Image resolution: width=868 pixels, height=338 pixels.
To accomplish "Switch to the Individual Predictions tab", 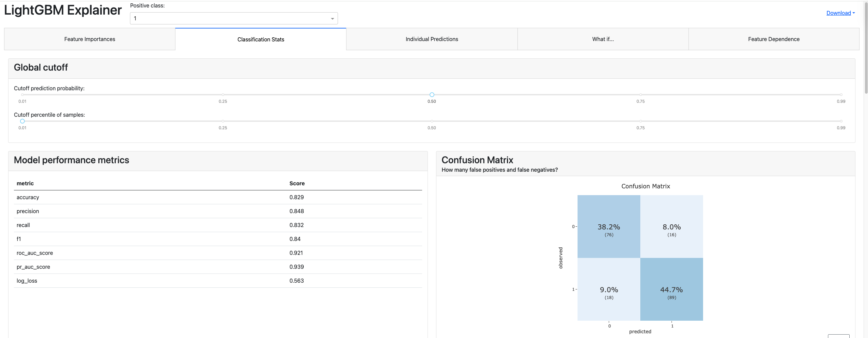I will [x=432, y=39].
